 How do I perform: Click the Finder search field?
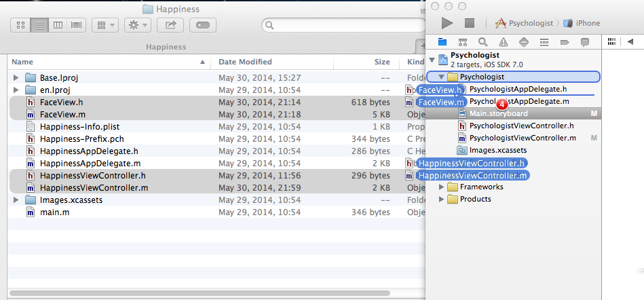pos(343,26)
